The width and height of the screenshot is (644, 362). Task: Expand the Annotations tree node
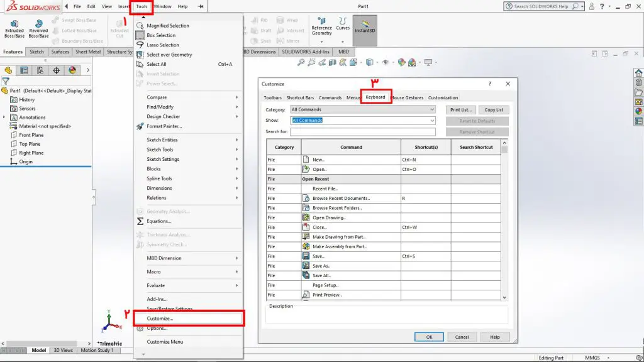tap(4, 118)
